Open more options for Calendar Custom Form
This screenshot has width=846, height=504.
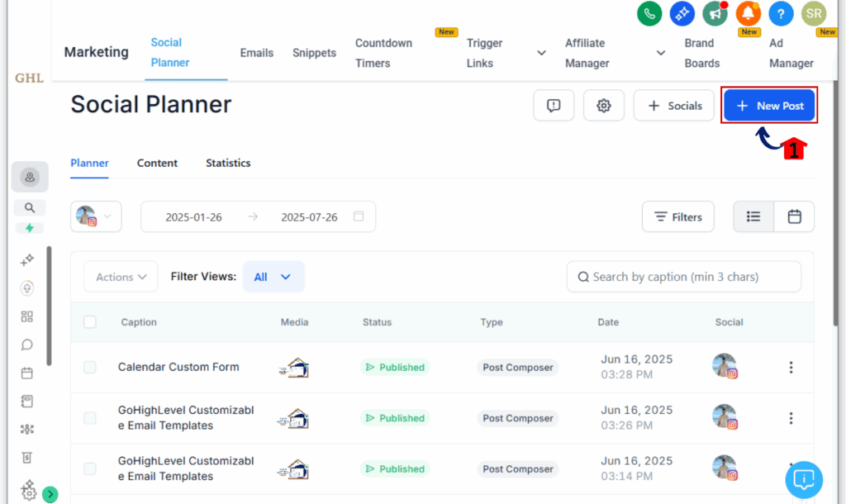click(x=791, y=368)
